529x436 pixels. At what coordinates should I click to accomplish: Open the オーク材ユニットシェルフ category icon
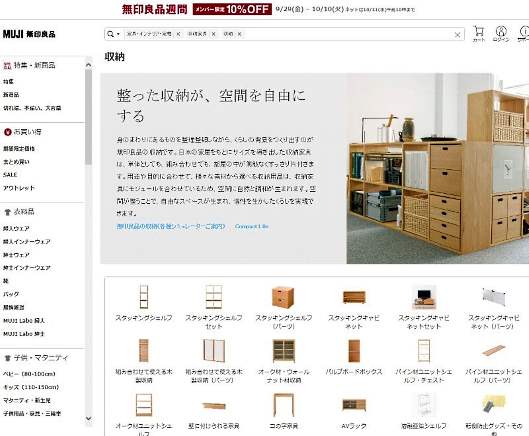(144, 405)
